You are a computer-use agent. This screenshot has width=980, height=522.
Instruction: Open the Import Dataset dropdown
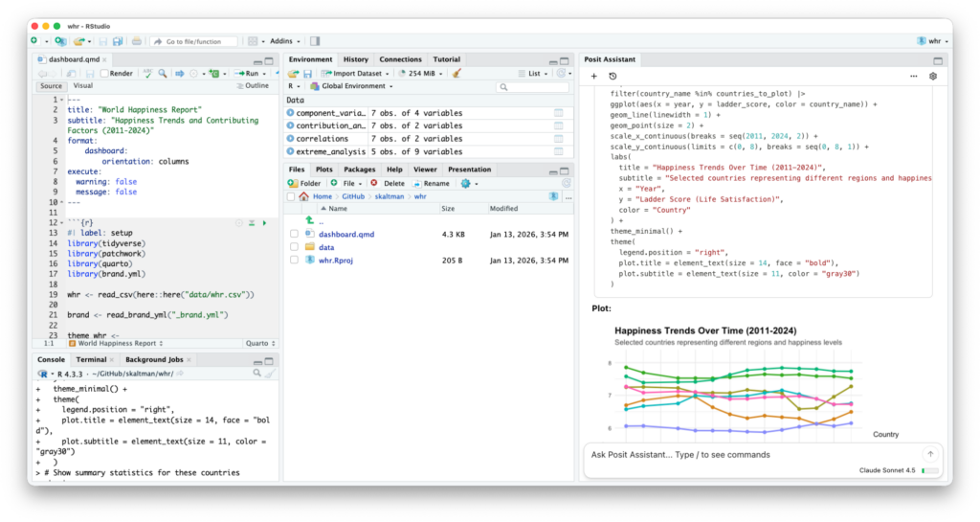pyautogui.click(x=356, y=73)
